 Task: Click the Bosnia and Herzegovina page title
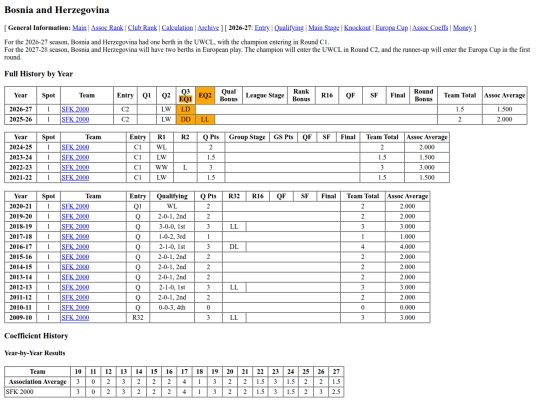pyautogui.click(x=57, y=10)
